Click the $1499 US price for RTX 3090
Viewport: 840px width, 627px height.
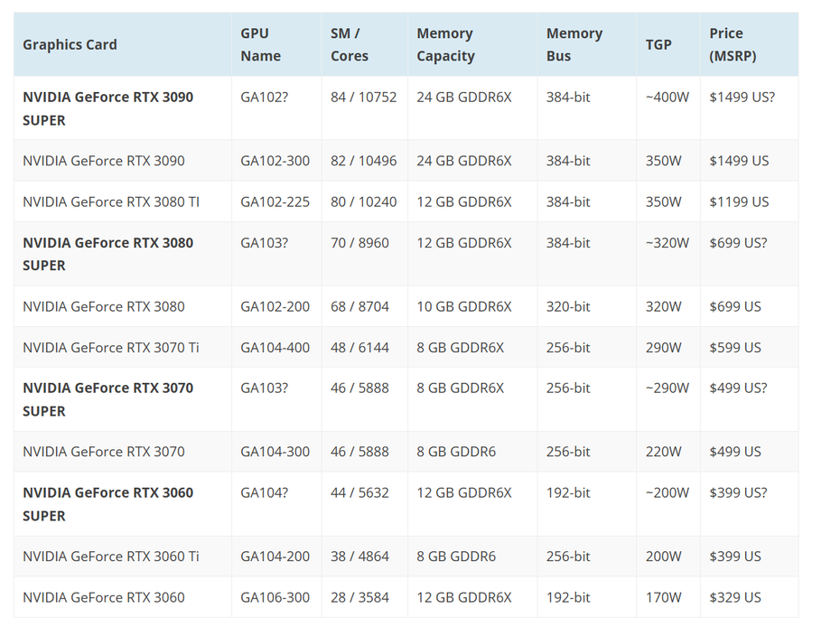coord(739,161)
